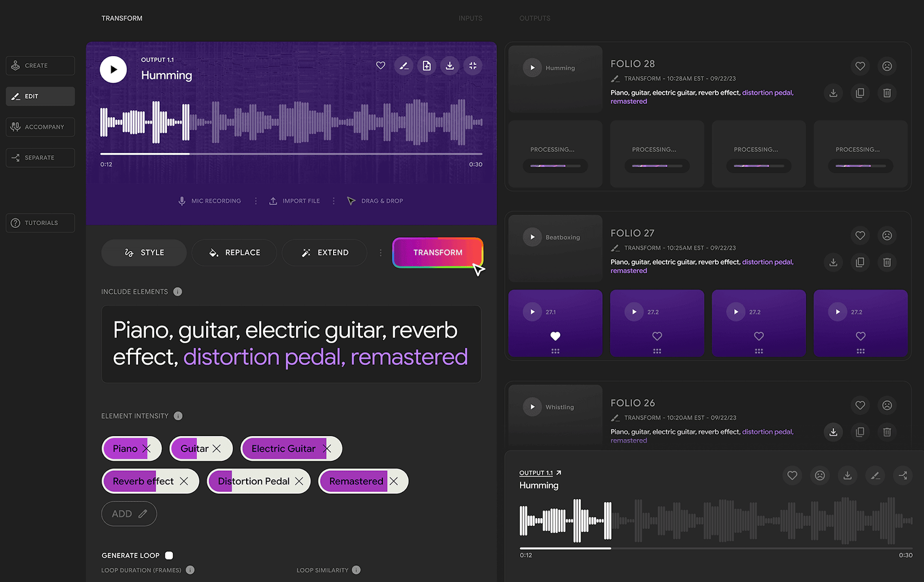Start a mic recording

210,201
